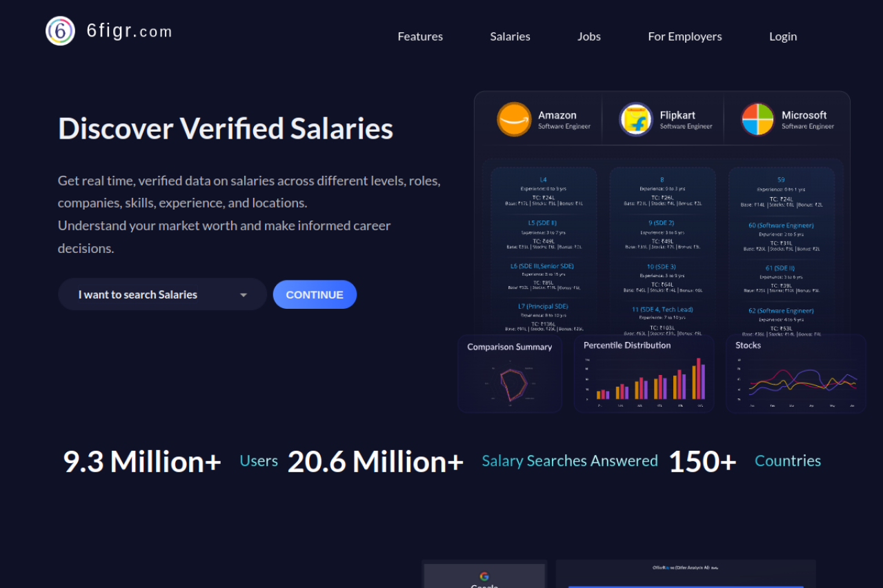The width and height of the screenshot is (883, 588).
Task: Select Microsoft 61 (SDE II) level entry
Action: coord(781,268)
